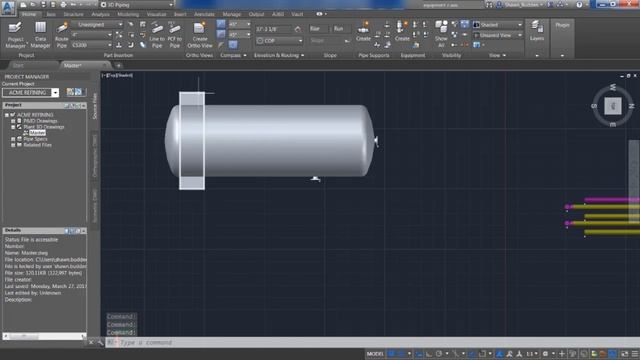This screenshot has width=640, height=360.
Task: Click the Help question mark icon
Action: [x=579, y=4]
